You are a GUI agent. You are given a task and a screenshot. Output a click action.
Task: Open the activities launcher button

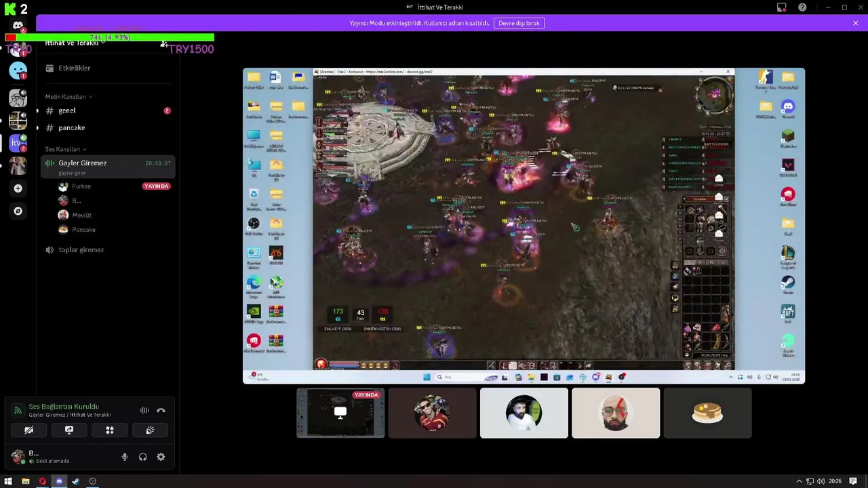(110, 430)
